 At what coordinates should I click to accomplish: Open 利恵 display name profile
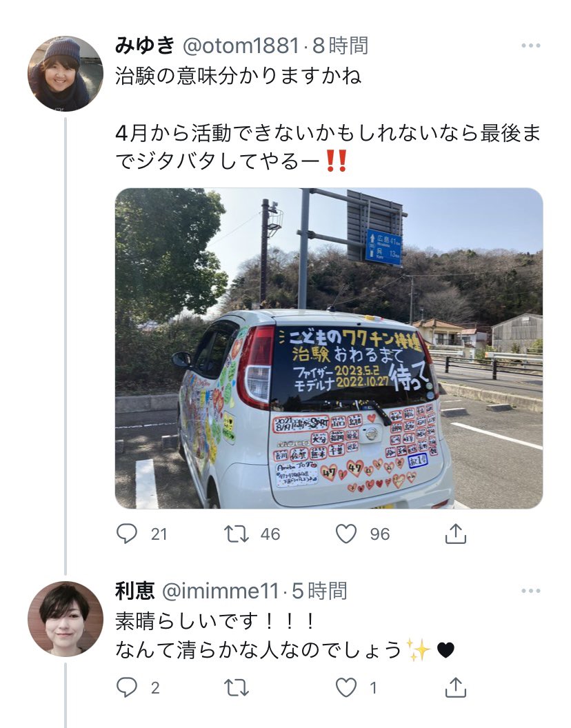tap(134, 591)
